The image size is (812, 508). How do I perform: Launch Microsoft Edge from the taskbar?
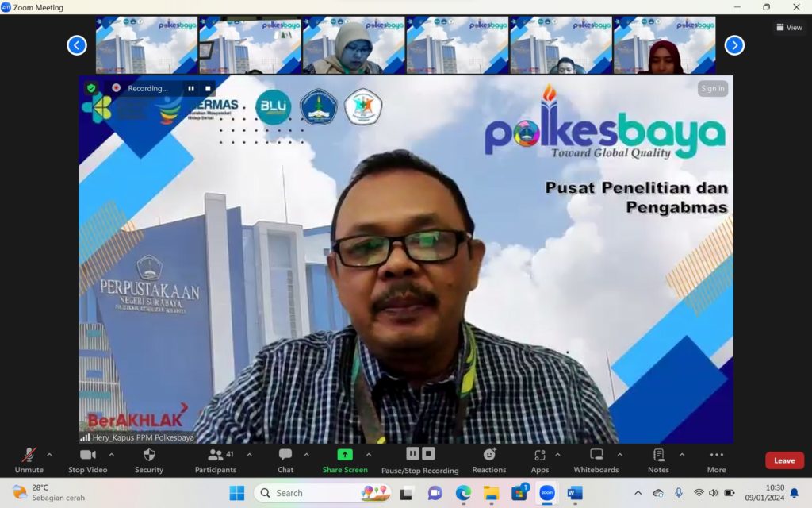coord(463,493)
